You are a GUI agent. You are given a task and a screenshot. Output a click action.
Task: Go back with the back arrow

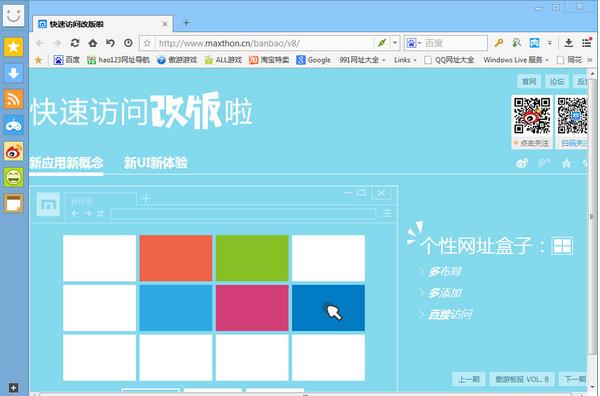[39, 43]
